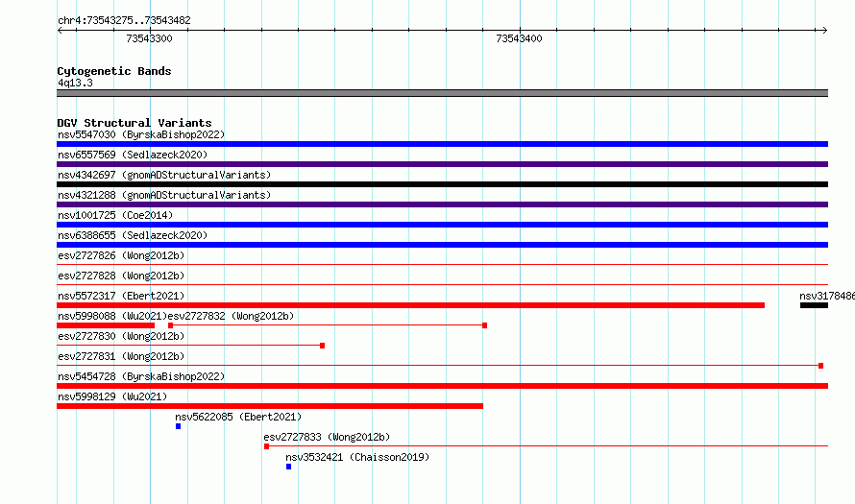The image size is (855, 504).
Task: Open esv2727826 (Wong2012b) variant label
Action: coord(121,255)
